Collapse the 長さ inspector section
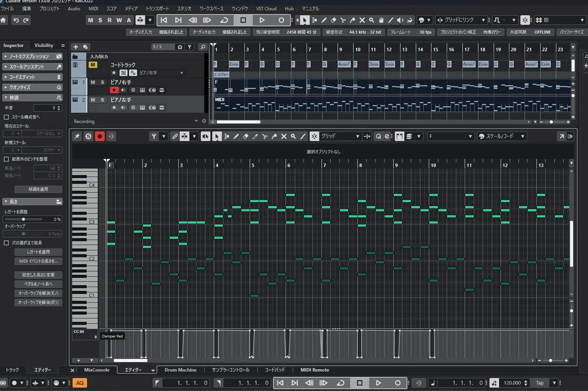The image size is (588, 391). (x=32, y=201)
